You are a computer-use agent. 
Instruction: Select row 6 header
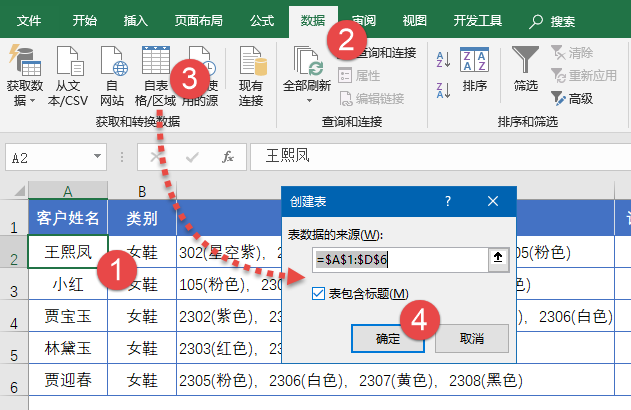(x=14, y=381)
